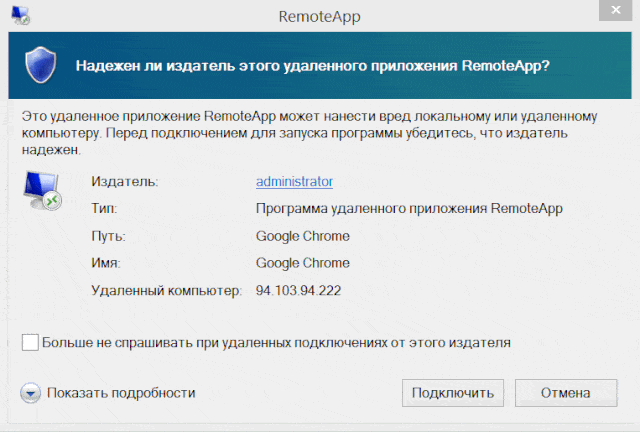This screenshot has height=432, width=640.
Task: Click the "Показать подробности" label
Action: 120,393
